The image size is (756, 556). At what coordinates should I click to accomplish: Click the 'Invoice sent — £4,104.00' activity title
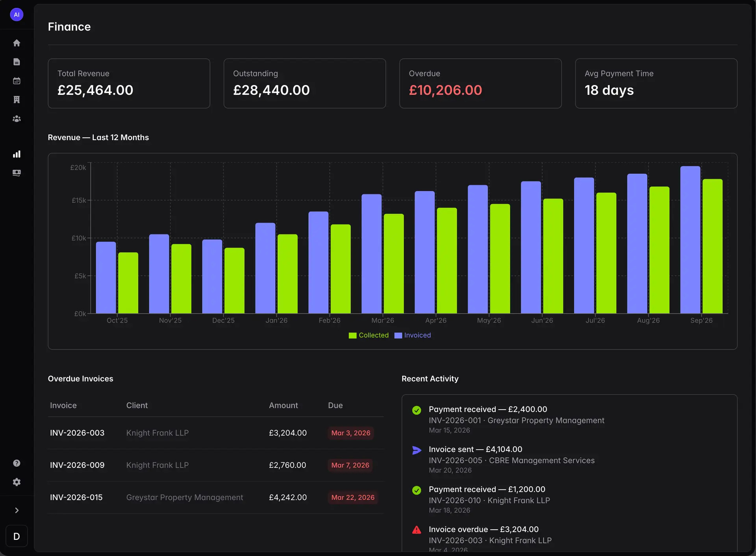coord(476,449)
